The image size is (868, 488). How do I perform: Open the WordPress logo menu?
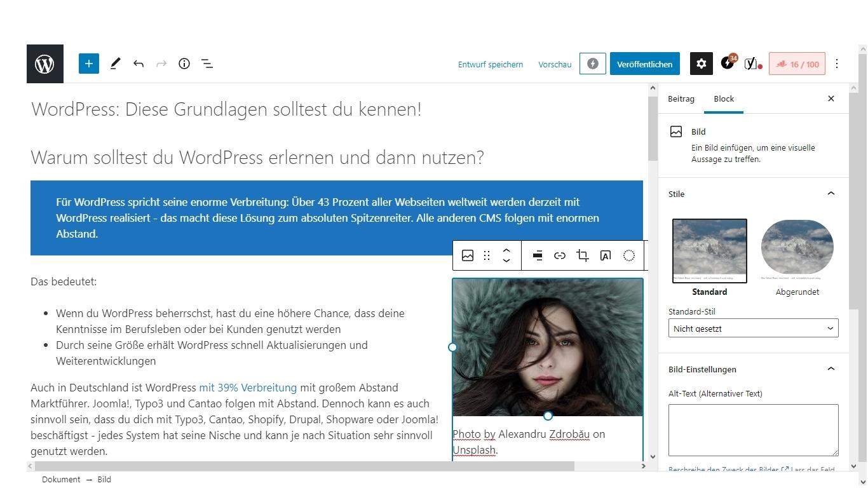(x=44, y=64)
